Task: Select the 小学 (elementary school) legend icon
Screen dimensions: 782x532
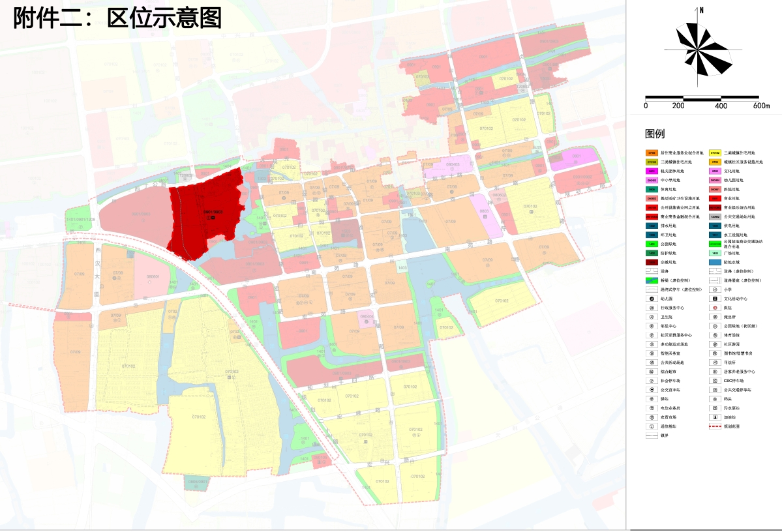Action: tap(715, 289)
